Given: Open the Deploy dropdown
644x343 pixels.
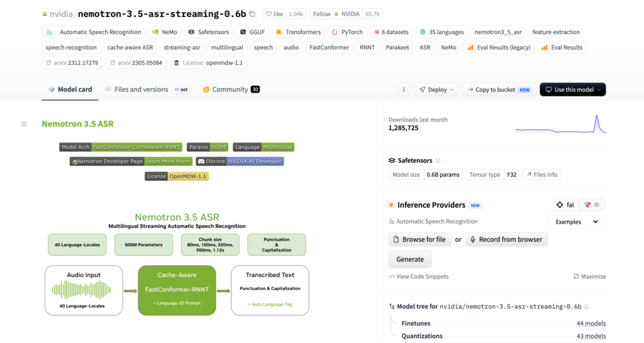Looking at the screenshot, I should (x=436, y=89).
